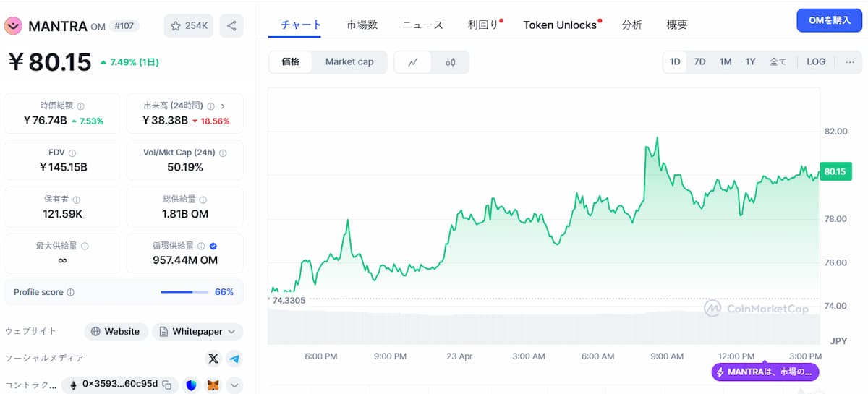Click the shield icon beside contract
This screenshot has height=394, width=868.
pyautogui.click(x=192, y=385)
